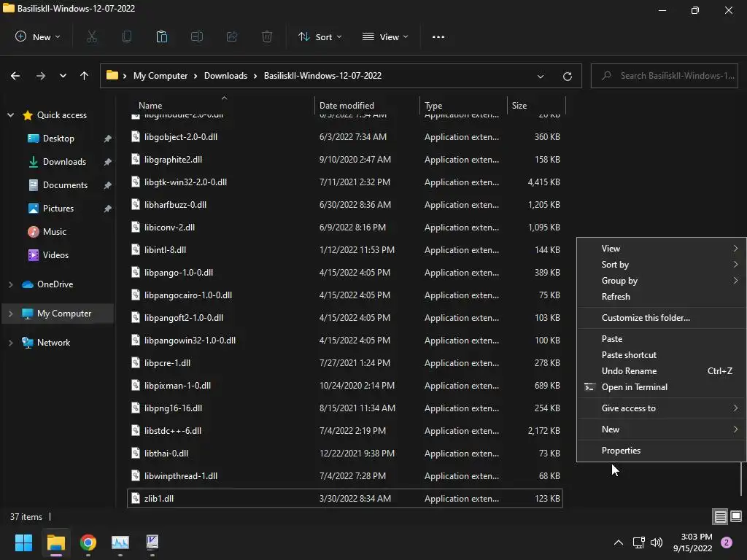747x560 pixels.
Task: Click My Computer in the breadcrumb path
Action: (x=160, y=76)
